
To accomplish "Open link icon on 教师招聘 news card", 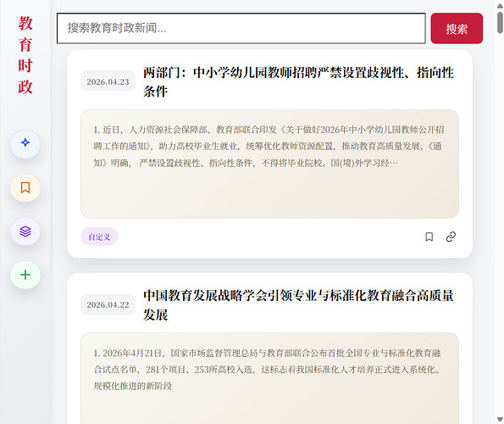I will pos(451,237).
